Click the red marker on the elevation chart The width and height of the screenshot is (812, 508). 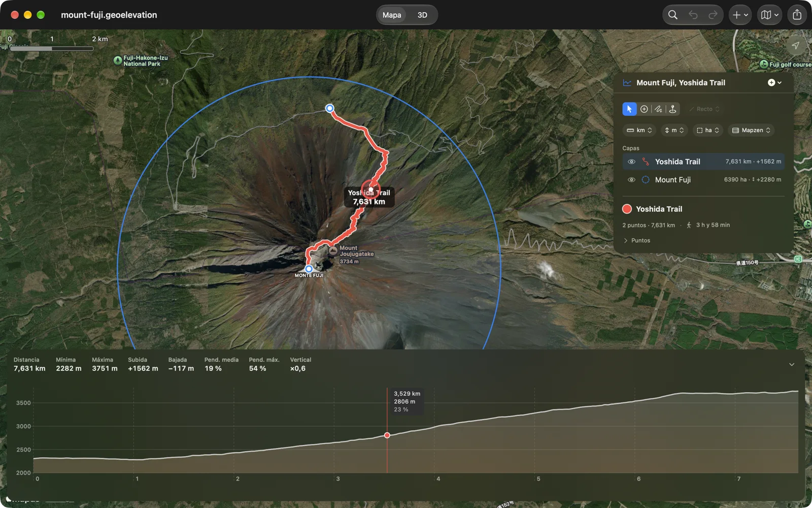pyautogui.click(x=387, y=435)
